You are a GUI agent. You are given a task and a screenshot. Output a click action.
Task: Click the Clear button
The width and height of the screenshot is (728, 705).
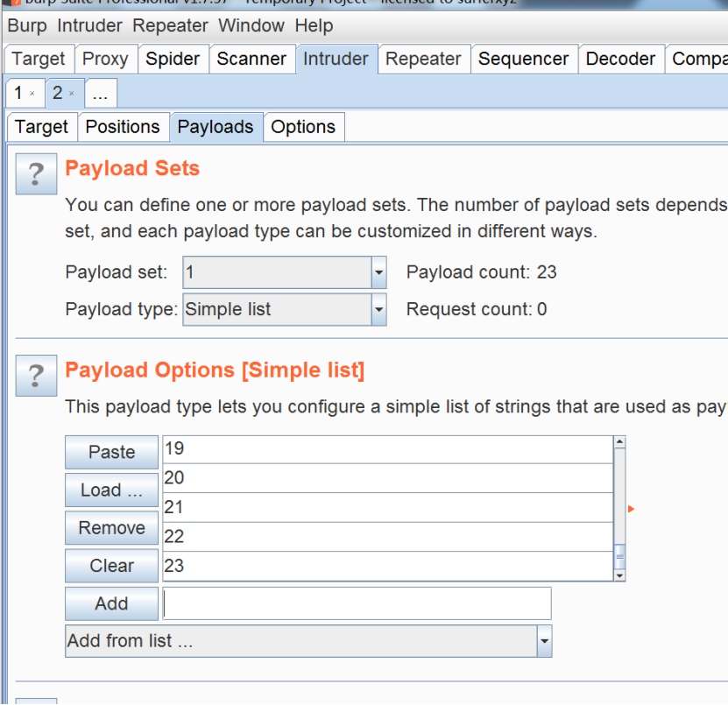111,566
